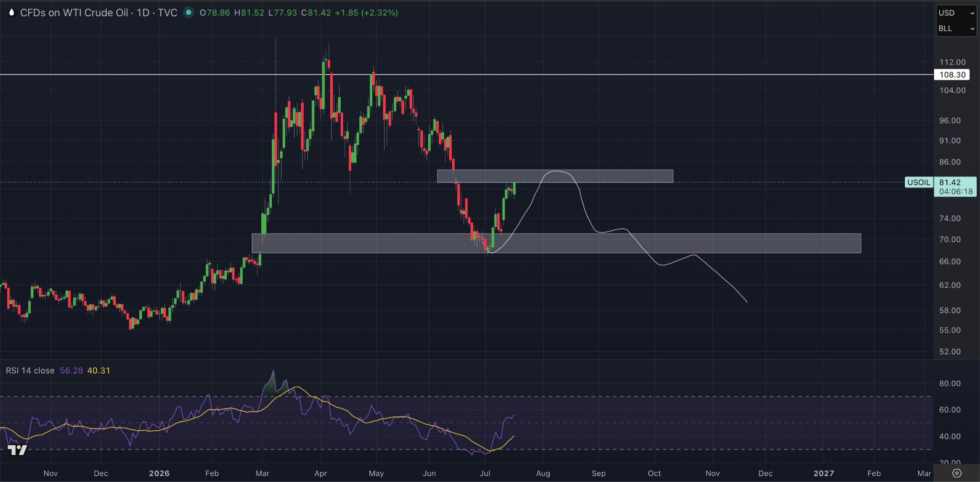Select the upper gray rectangle zone near 84
The width and height of the screenshot is (980, 482).
[x=555, y=176]
